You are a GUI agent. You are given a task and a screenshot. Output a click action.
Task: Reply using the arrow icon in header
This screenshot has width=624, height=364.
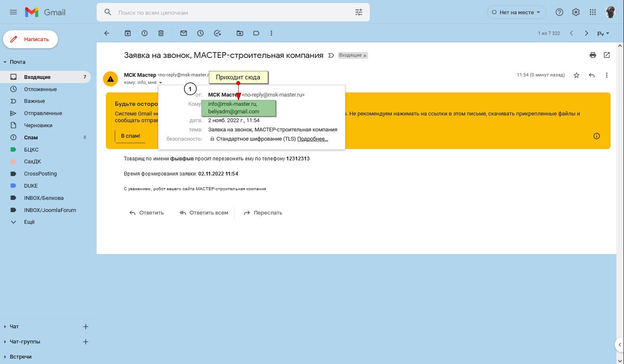pyautogui.click(x=592, y=75)
